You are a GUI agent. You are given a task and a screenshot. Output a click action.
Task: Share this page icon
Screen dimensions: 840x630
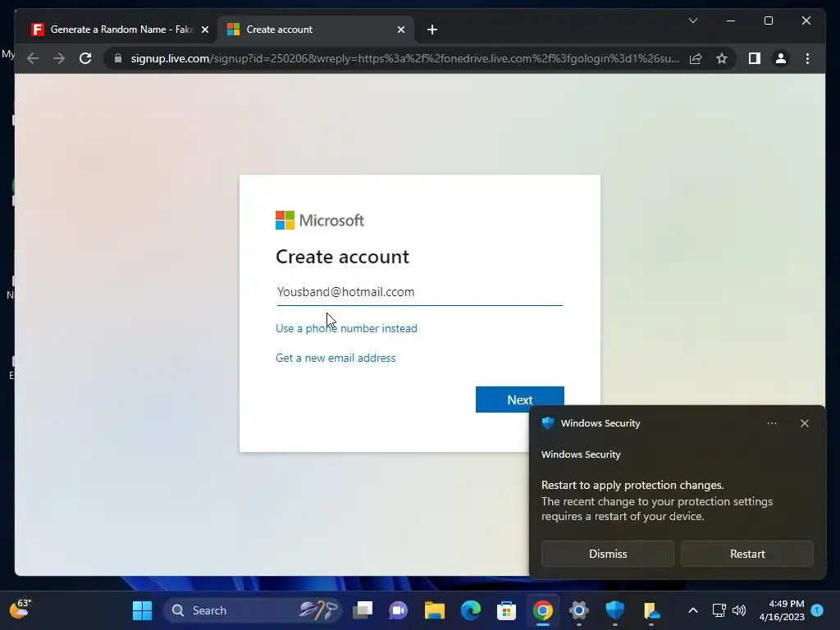696,58
